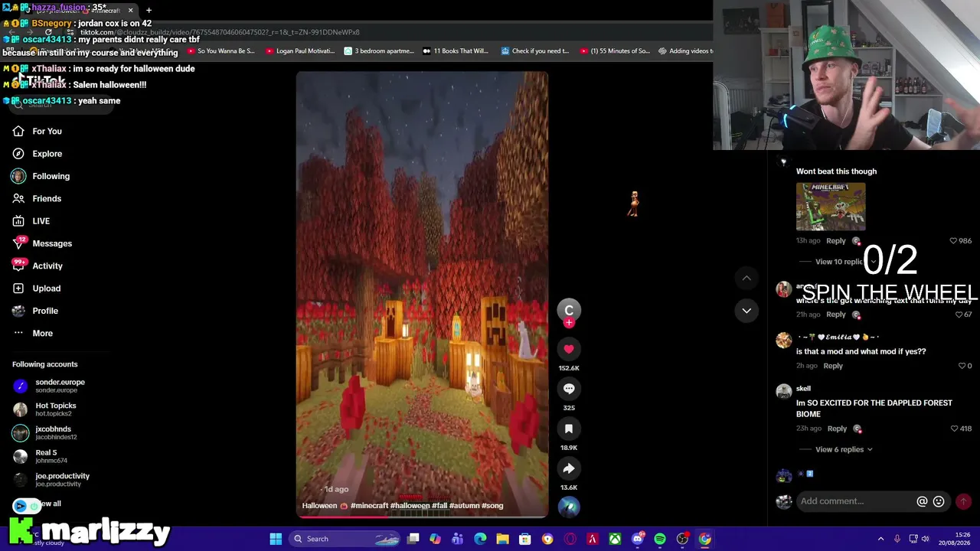Image resolution: width=980 pixels, height=551 pixels.
Task: Open the Xbox app from the taskbar
Action: point(615,539)
